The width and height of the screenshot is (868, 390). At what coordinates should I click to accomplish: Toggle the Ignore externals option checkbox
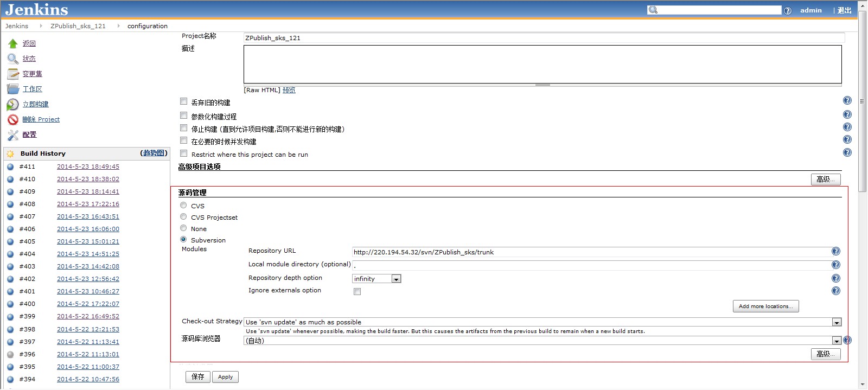[357, 291]
